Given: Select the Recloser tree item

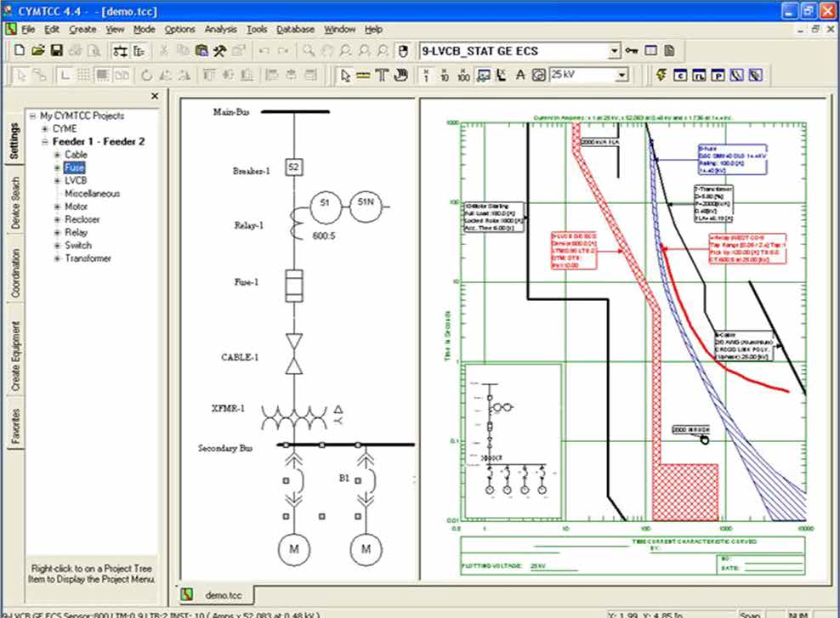Looking at the screenshot, I should pyautogui.click(x=82, y=219).
